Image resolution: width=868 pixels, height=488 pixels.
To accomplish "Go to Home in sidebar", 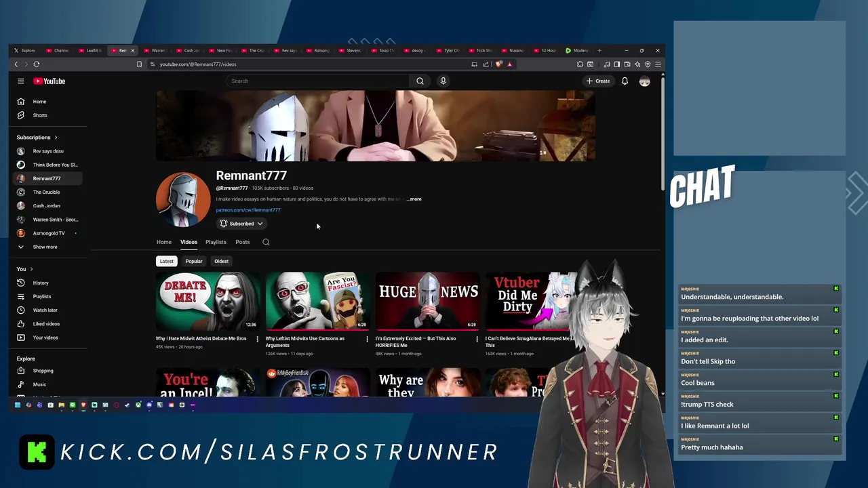I will tap(47, 102).
